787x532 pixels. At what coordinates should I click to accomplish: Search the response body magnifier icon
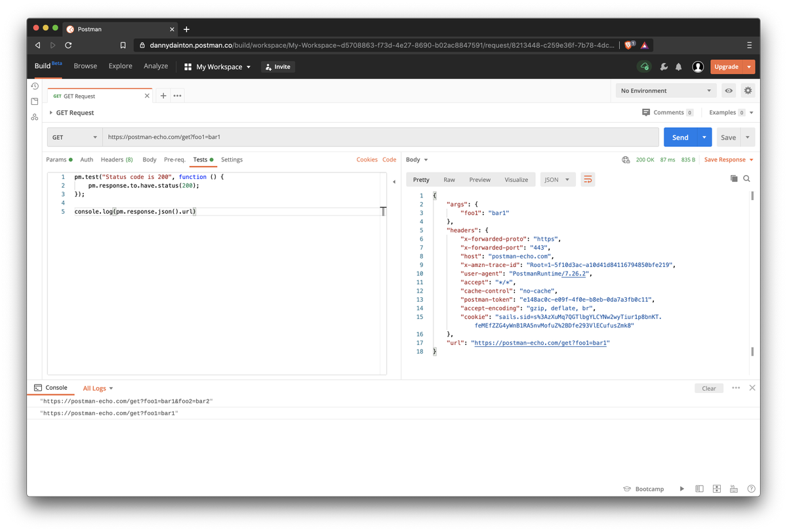point(746,178)
